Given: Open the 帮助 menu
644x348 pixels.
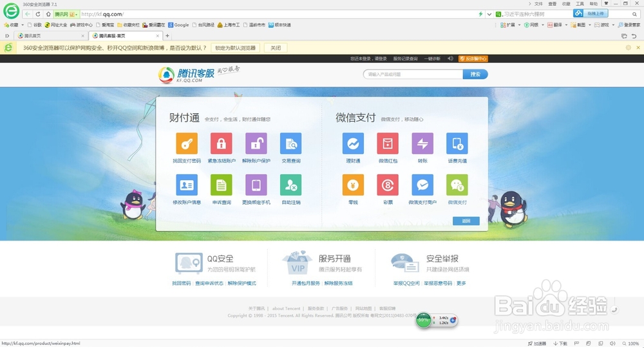Looking at the screenshot, I should [x=594, y=4].
